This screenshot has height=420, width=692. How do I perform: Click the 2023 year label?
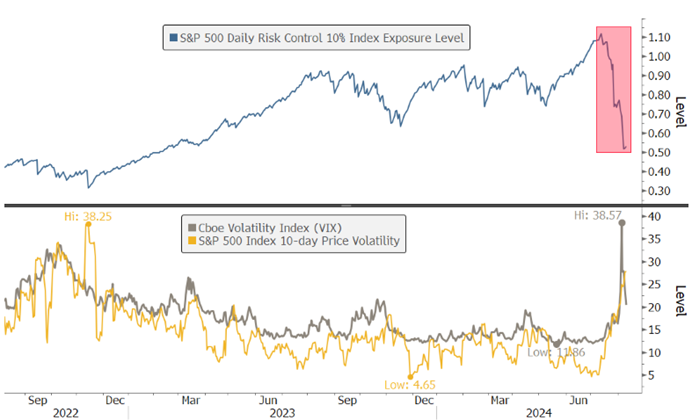(x=282, y=413)
